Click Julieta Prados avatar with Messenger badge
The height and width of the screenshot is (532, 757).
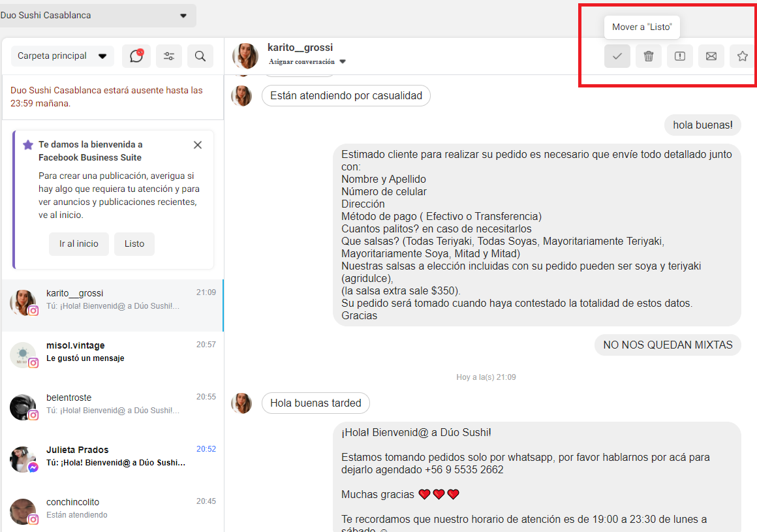tap(23, 460)
